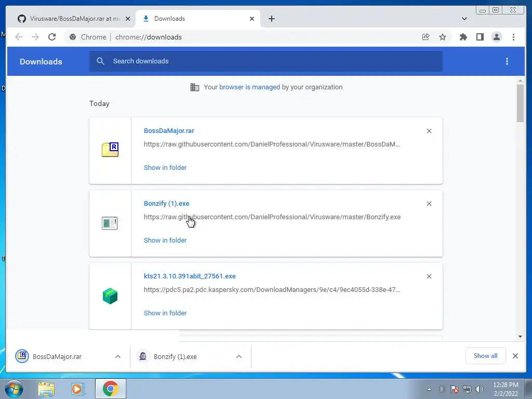Click the Bonzify.exe source URL
The width and height of the screenshot is (532, 399).
272,217
